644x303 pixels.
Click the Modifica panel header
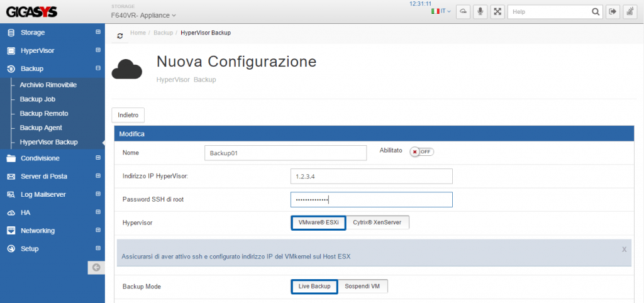[x=374, y=134]
